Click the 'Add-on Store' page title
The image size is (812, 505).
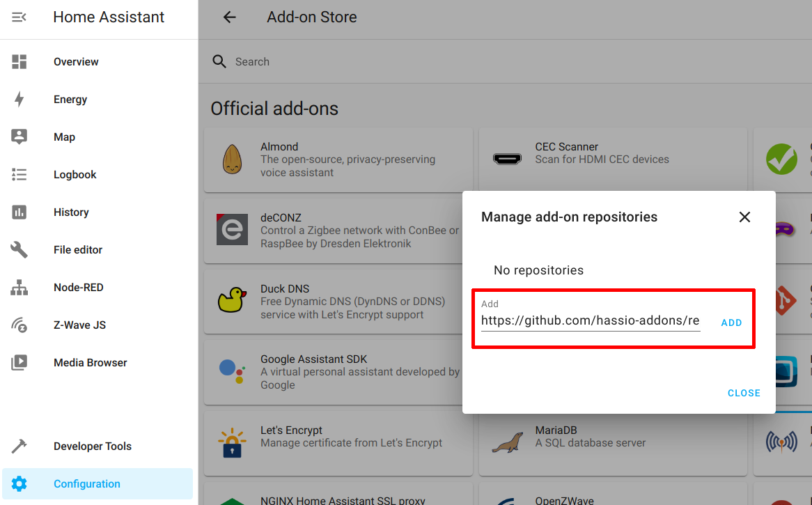(312, 17)
